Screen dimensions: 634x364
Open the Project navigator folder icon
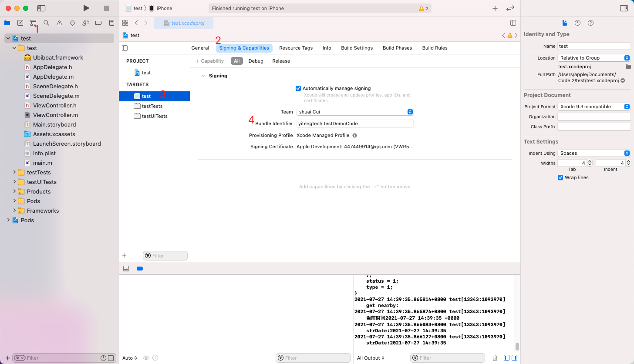coord(7,23)
